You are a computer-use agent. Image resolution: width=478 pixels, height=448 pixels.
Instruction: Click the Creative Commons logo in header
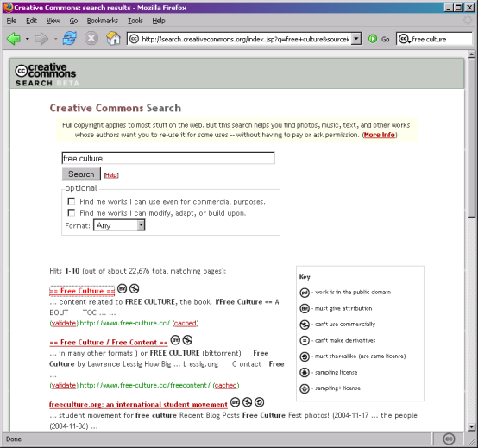pos(46,74)
